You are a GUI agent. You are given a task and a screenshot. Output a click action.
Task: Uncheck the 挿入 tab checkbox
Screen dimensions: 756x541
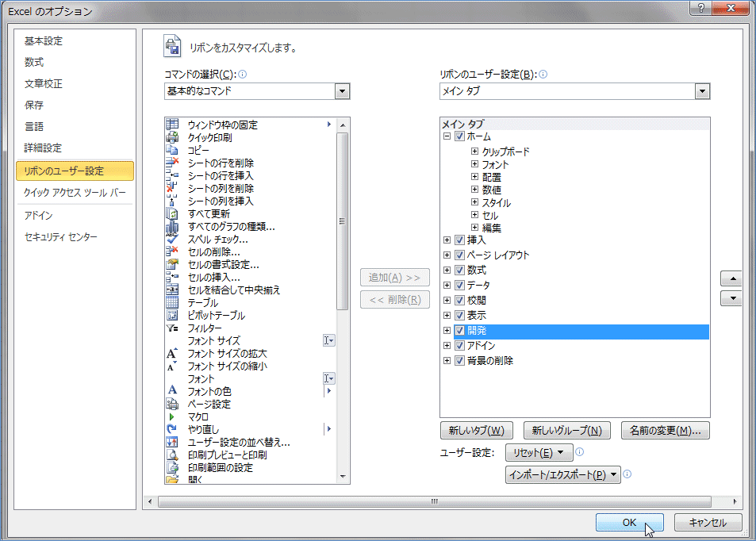click(459, 240)
